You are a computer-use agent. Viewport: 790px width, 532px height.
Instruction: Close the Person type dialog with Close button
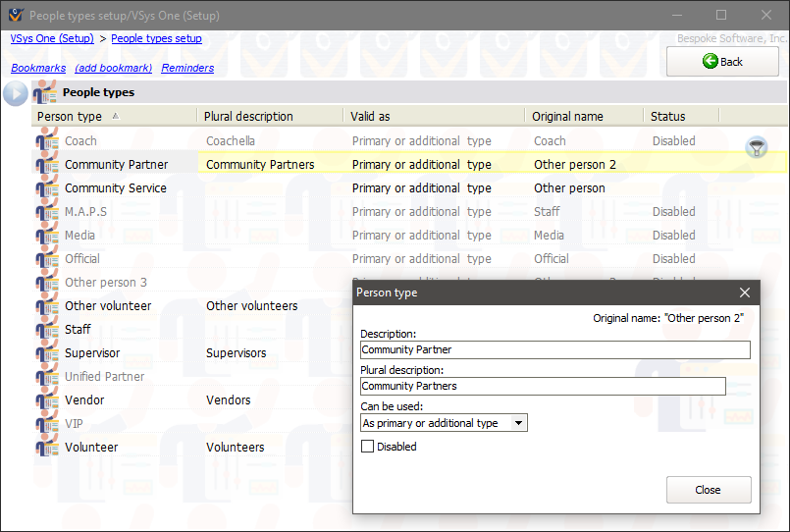click(708, 490)
